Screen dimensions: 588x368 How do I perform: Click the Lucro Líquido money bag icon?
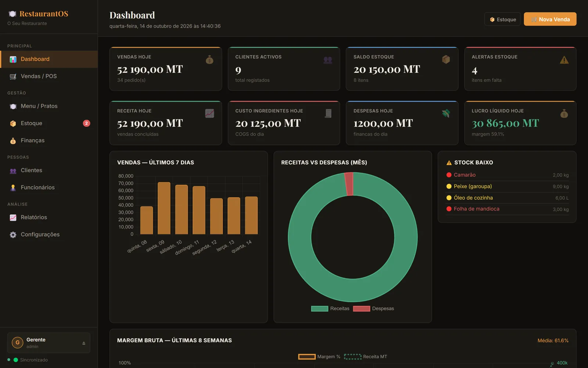pos(564,113)
